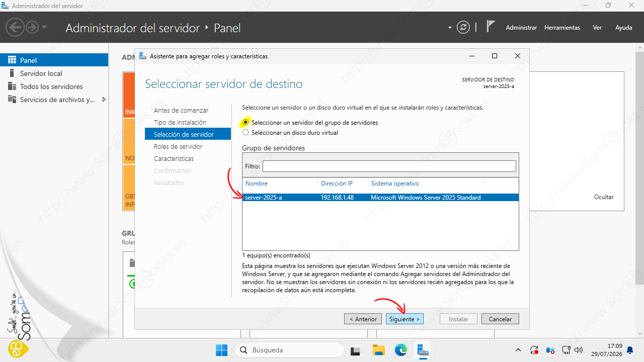Click the 'Siguiente >' button
The height and width of the screenshot is (362, 644).
(405, 319)
